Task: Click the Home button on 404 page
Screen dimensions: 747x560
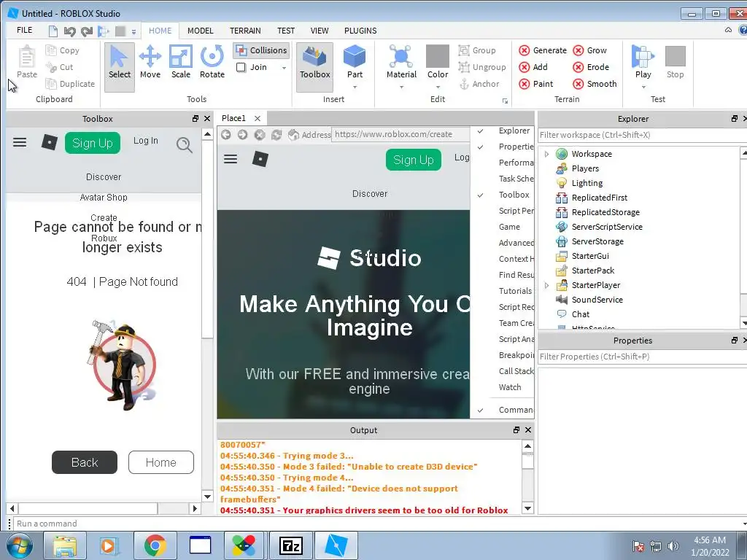Action: [161, 462]
